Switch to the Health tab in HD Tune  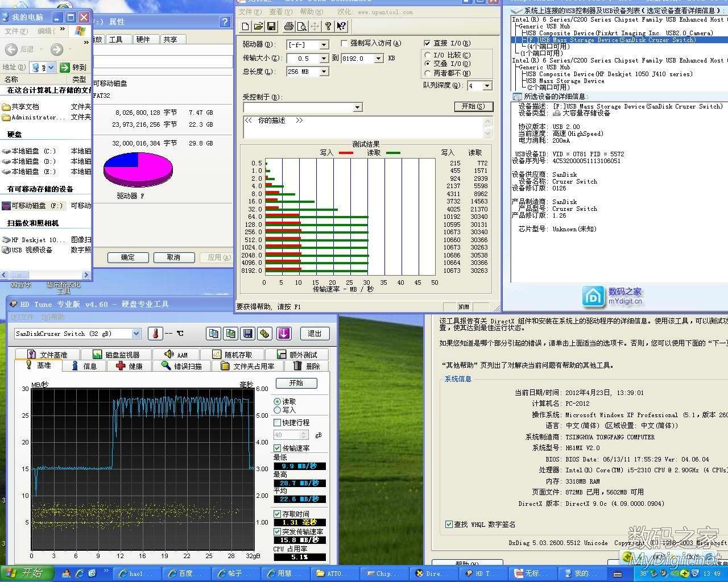point(129,367)
